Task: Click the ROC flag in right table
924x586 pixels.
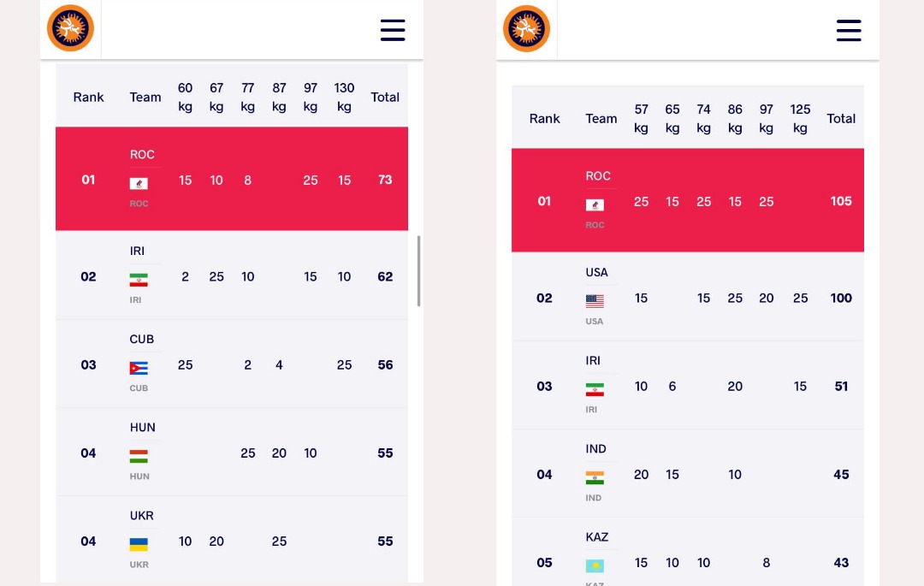Action: [595, 205]
